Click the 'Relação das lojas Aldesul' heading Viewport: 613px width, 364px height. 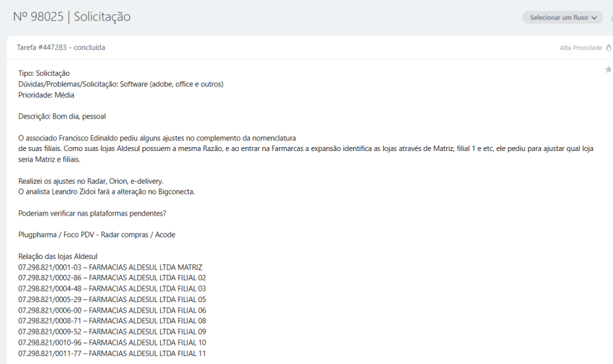coord(58,256)
